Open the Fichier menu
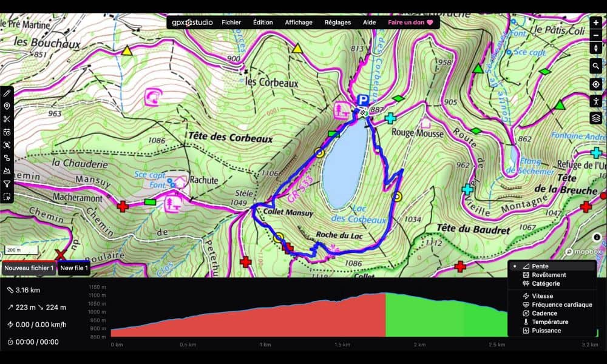607x364 pixels. [x=231, y=22]
